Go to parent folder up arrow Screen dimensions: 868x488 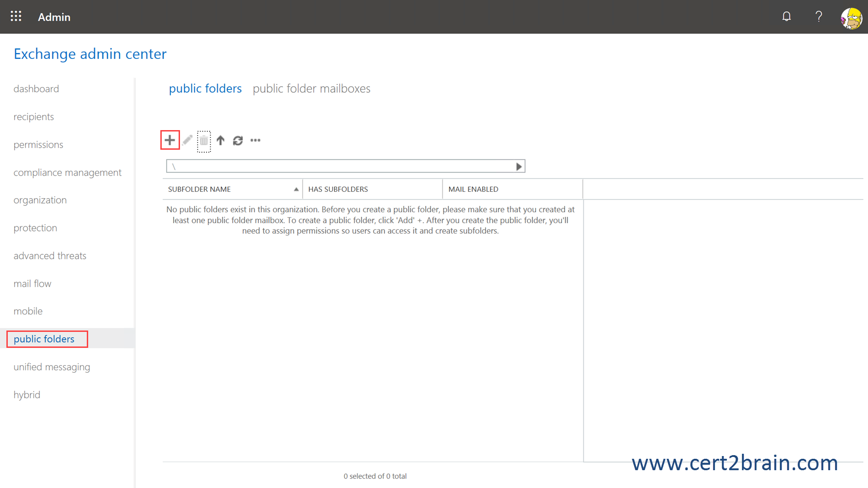221,140
